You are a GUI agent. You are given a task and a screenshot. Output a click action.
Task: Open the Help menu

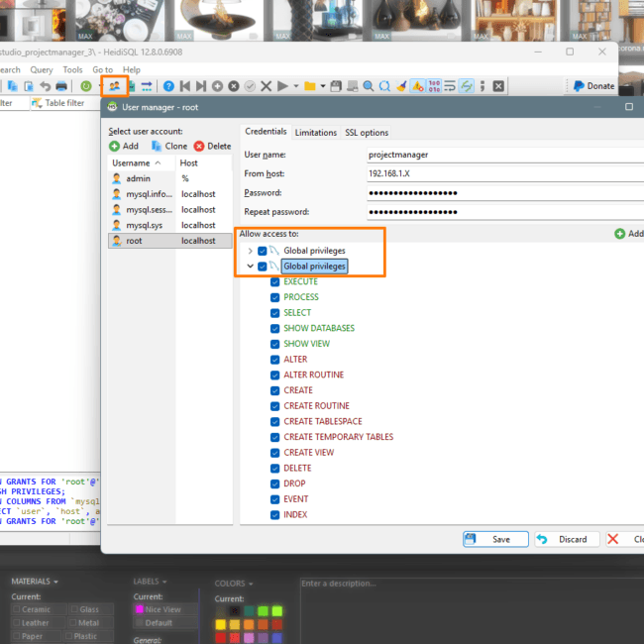pyautogui.click(x=132, y=69)
